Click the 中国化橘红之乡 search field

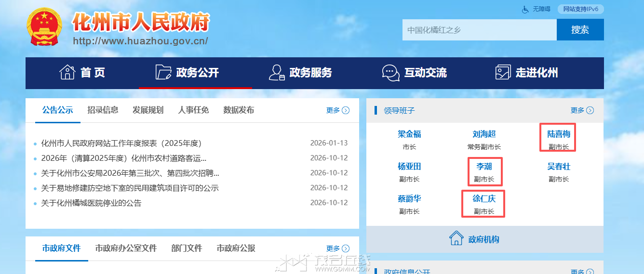480,30
